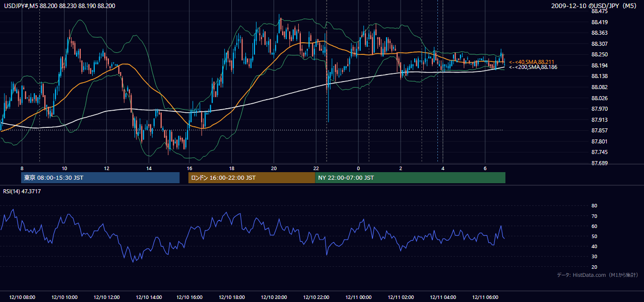Image resolution: width=644 pixels, height=302 pixels.
Task: Click hour label 16 under the price chart
Action: (189, 168)
